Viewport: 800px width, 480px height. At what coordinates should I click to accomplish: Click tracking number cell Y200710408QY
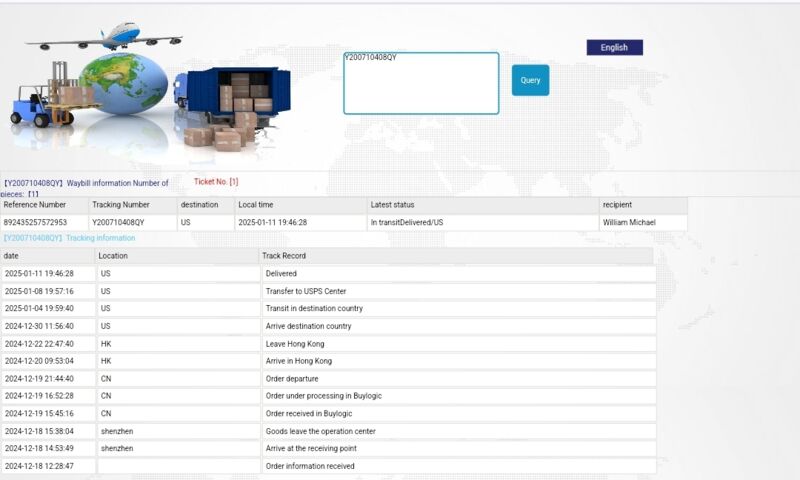click(118, 222)
